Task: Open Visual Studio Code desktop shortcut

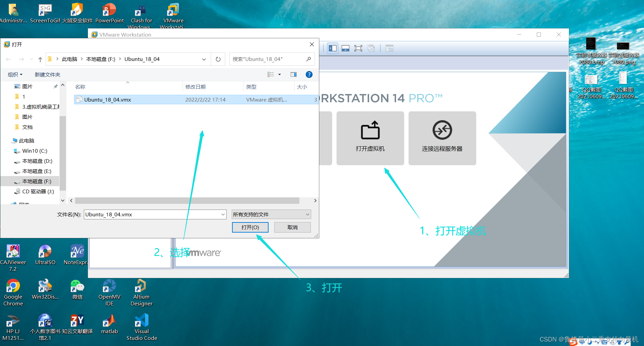Action: (x=142, y=327)
